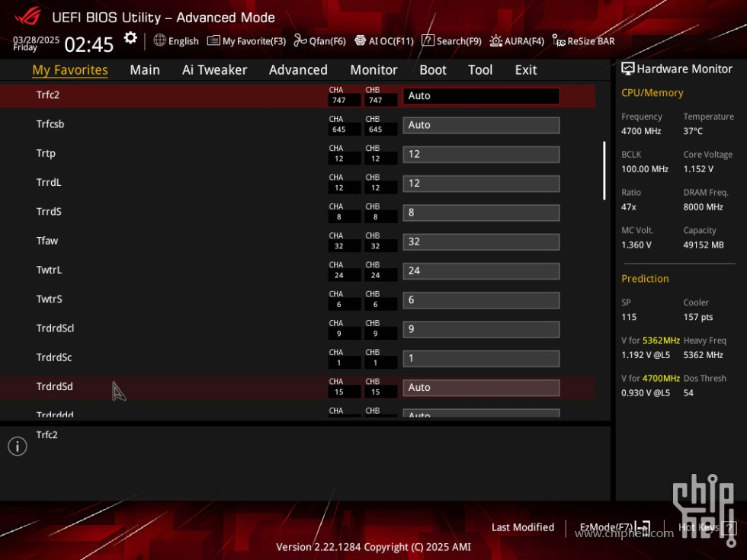This screenshot has width=747, height=560.
Task: Select the TwtrL row label
Action: point(49,270)
